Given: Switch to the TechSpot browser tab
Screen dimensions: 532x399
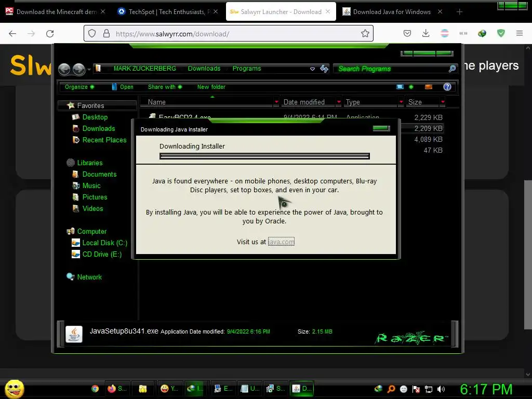Looking at the screenshot, I should tap(168, 12).
